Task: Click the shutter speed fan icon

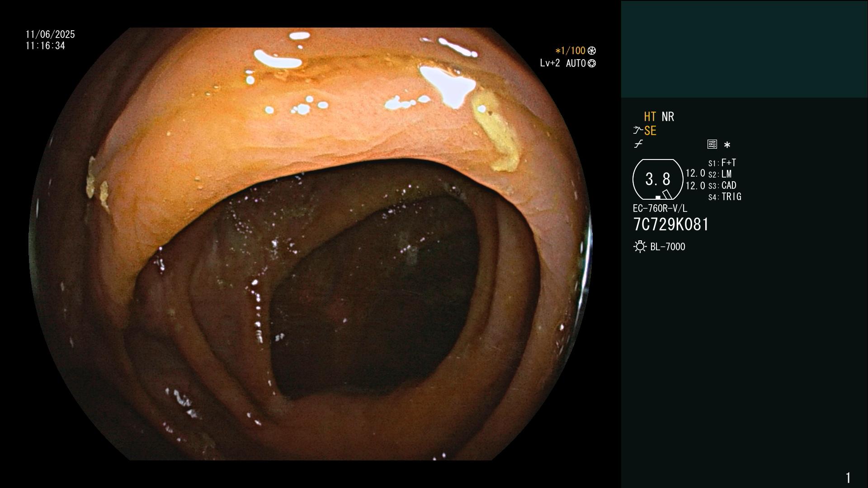Action: [592, 51]
